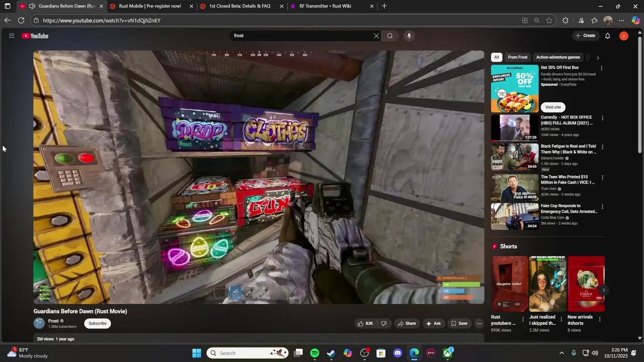Open options for Black Fatigue is Real video
This screenshot has height=362, width=644.
coord(602,147)
